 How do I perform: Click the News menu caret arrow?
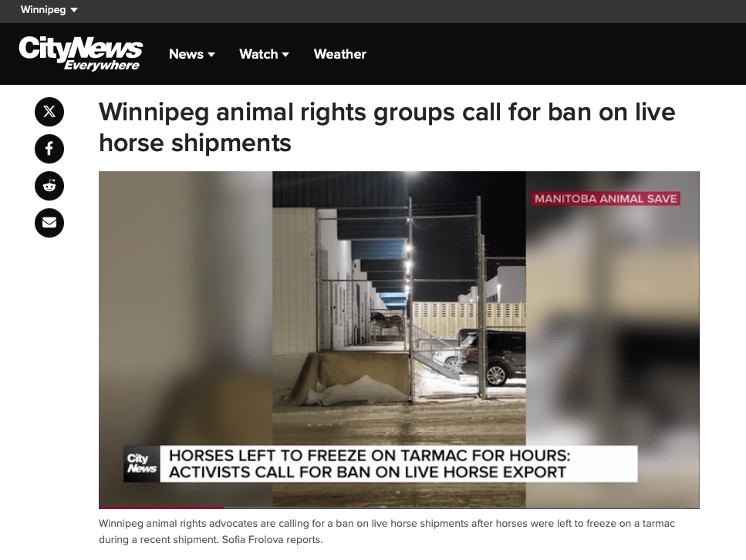pyautogui.click(x=211, y=55)
